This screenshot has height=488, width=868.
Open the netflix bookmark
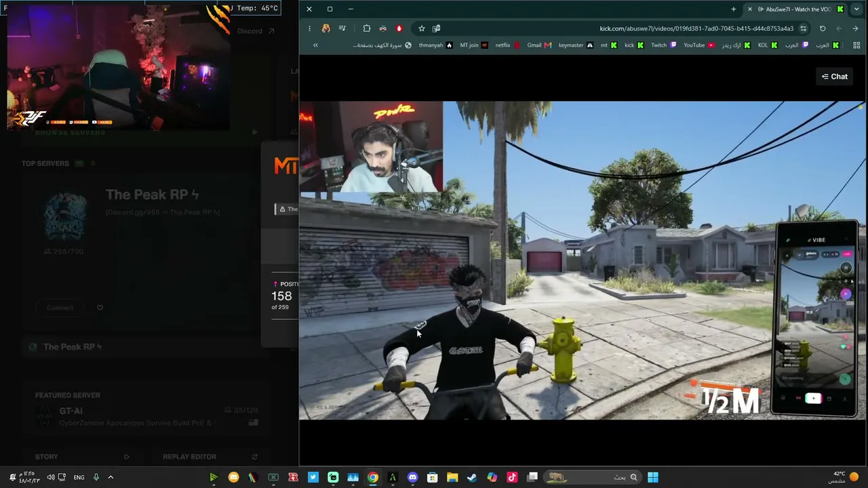[507, 45]
